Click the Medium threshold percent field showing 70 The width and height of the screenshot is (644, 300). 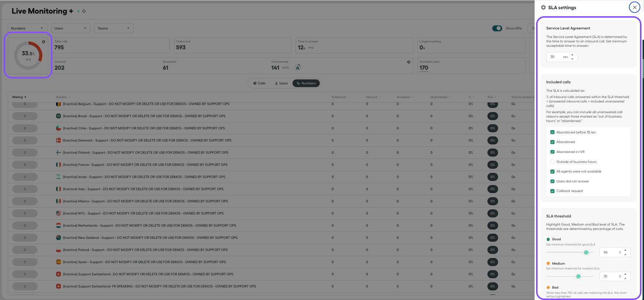615,276
